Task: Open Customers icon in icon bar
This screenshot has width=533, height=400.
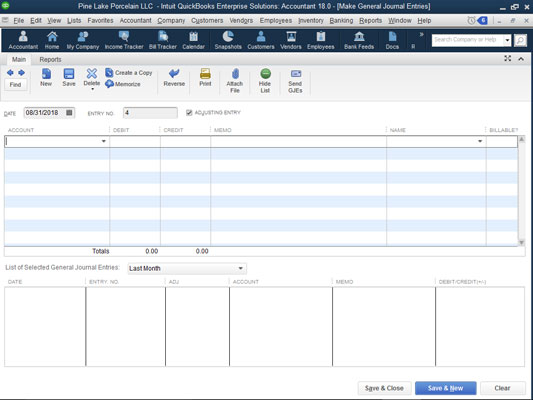Action: [261, 40]
